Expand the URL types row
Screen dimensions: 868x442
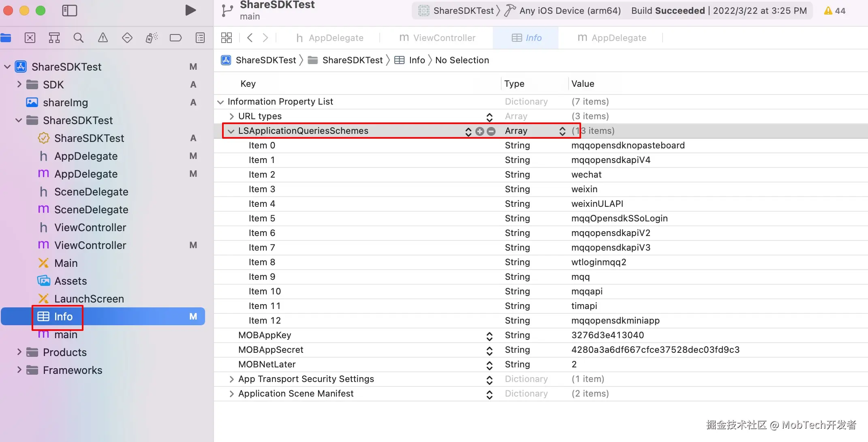click(231, 116)
